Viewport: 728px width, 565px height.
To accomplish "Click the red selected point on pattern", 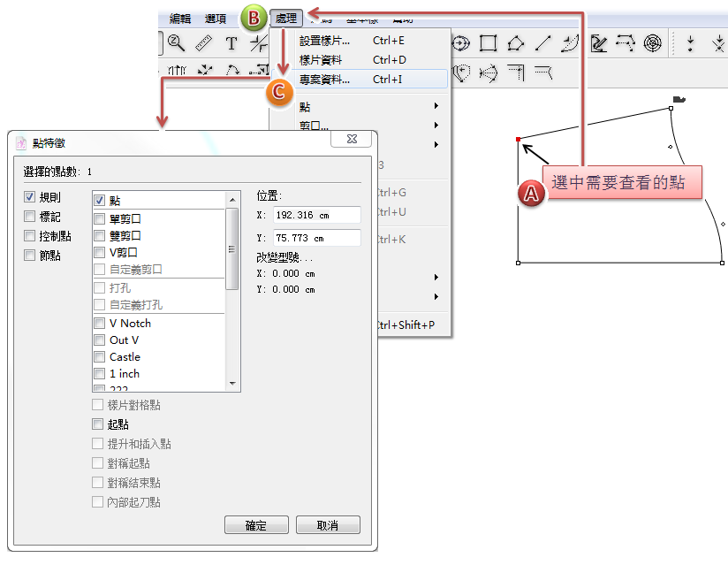I will [x=518, y=140].
